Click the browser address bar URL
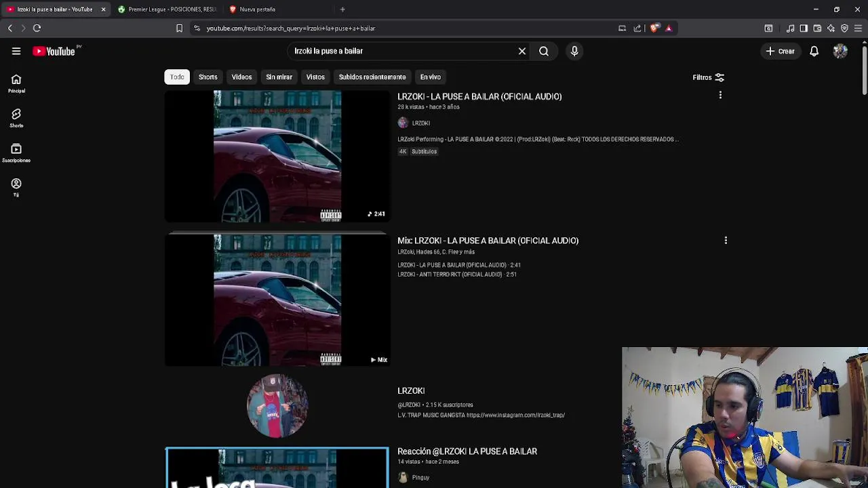The width and height of the screenshot is (868, 488). [x=291, y=28]
